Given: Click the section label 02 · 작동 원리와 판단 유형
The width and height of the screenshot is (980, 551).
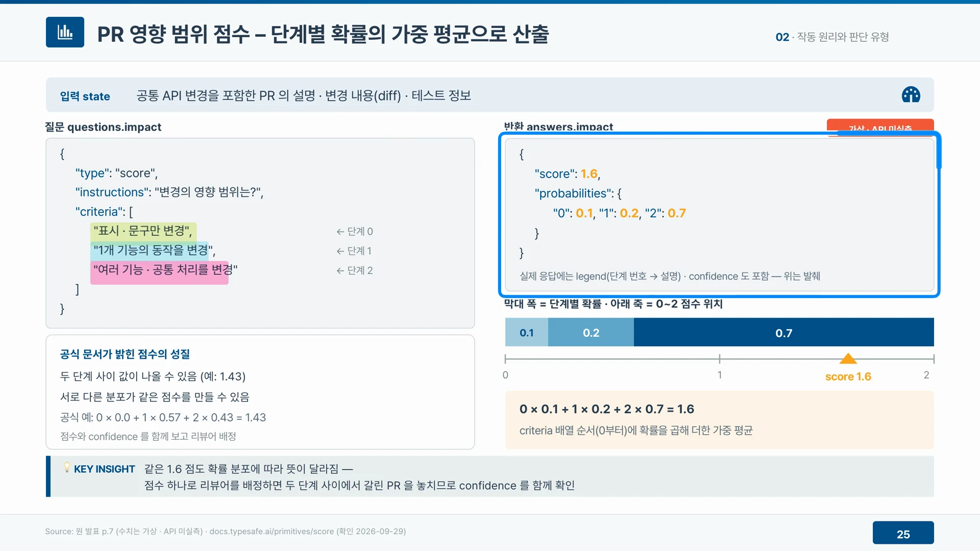Looking at the screenshot, I should [x=832, y=37].
